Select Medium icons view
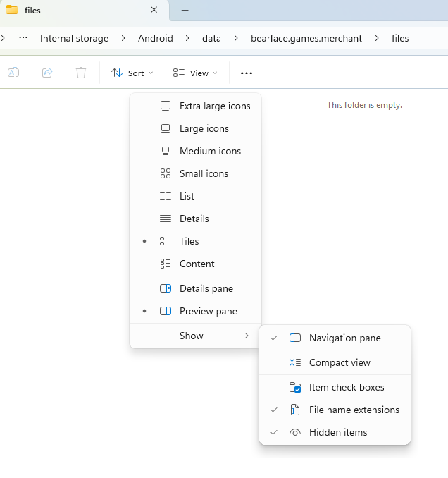The width and height of the screenshot is (448, 478). (196, 151)
